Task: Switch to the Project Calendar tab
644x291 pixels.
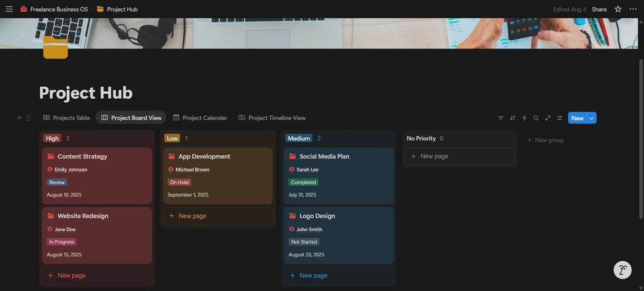Action: tap(200, 118)
